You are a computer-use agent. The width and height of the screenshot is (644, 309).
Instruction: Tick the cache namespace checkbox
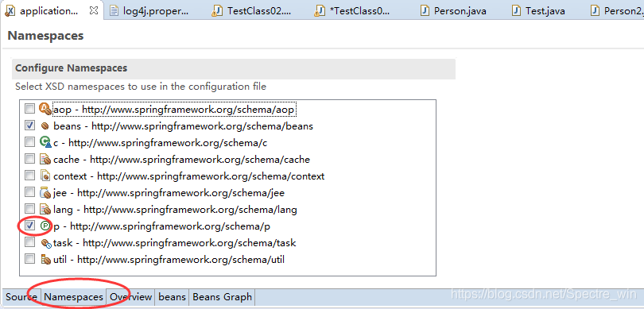(29, 159)
